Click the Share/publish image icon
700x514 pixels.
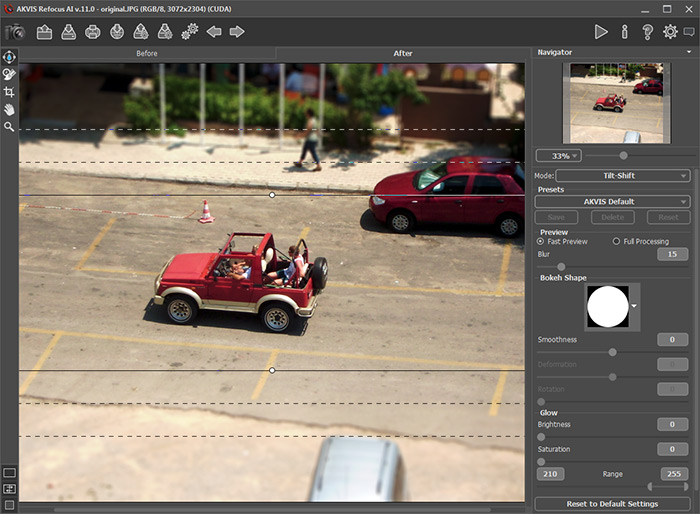(x=117, y=32)
